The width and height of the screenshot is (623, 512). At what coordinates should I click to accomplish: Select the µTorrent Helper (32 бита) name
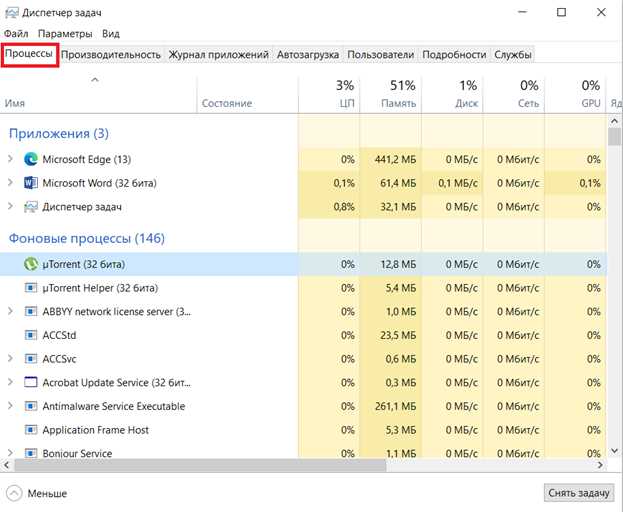tap(100, 288)
